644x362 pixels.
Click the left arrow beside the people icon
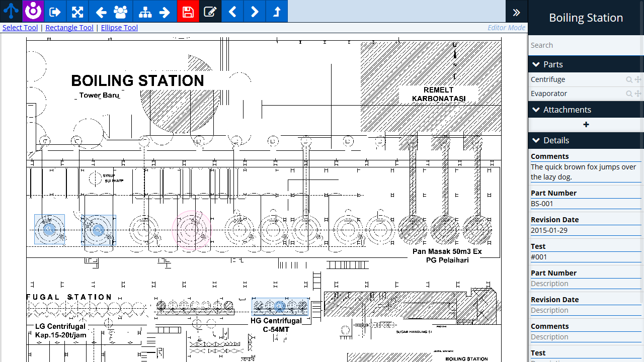(101, 12)
